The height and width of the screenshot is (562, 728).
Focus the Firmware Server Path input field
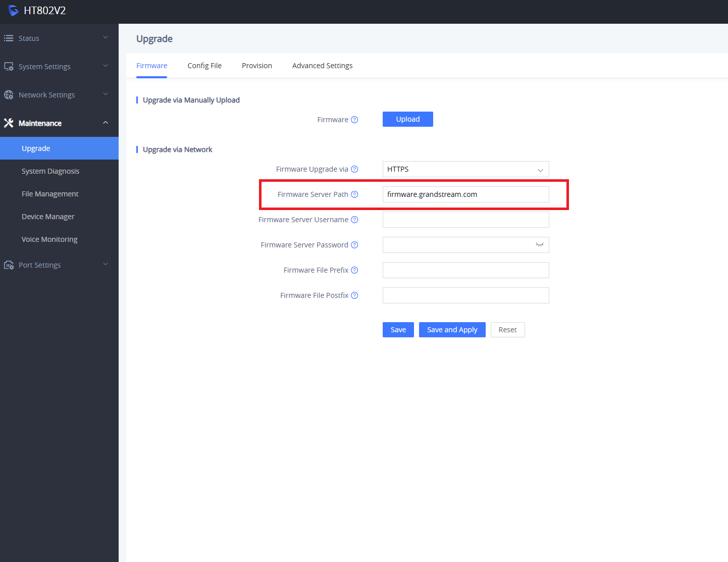coord(465,194)
